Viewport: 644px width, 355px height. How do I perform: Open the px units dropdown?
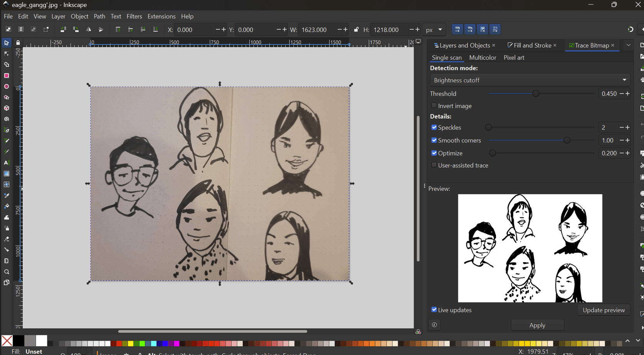tap(434, 30)
